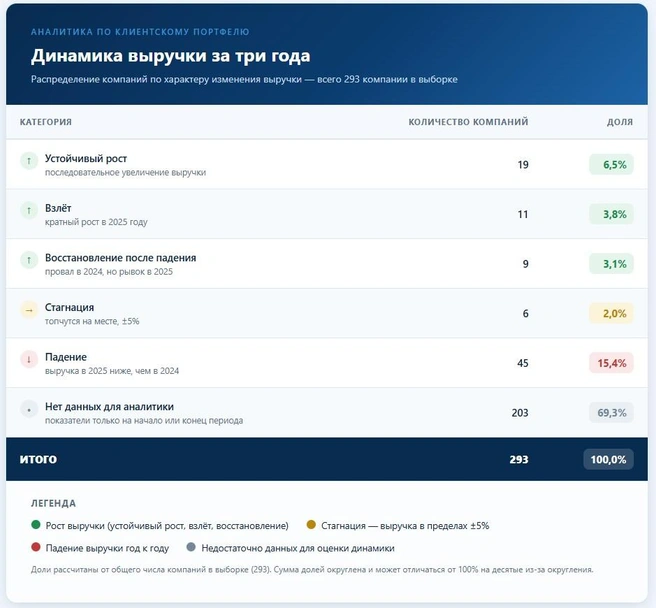Screen dimensions: 656x608
Task: Click the 3,8% share badge
Action: click(x=611, y=214)
